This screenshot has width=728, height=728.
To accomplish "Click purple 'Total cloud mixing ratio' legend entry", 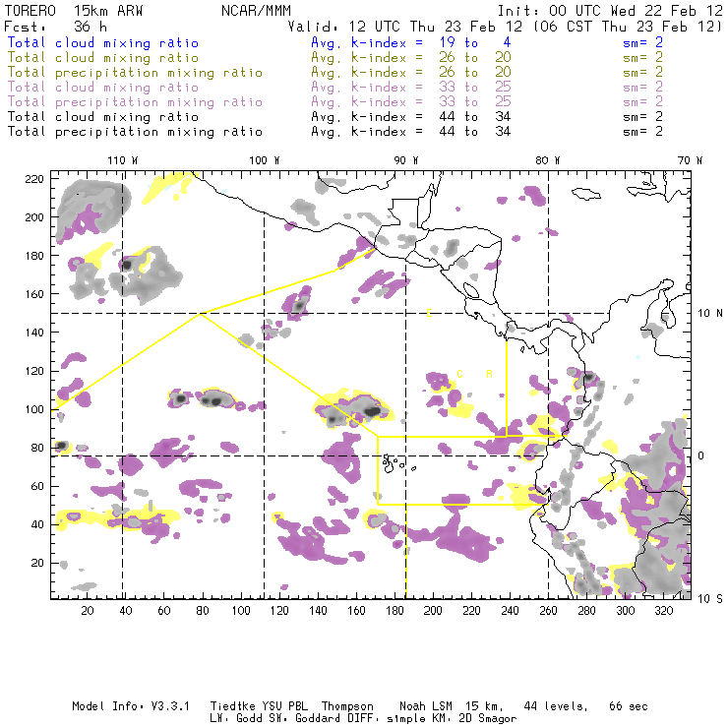I will point(103,88).
